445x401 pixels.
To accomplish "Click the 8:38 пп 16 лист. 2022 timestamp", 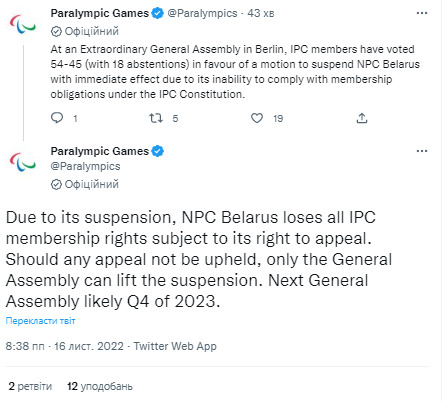I will (x=64, y=346).
